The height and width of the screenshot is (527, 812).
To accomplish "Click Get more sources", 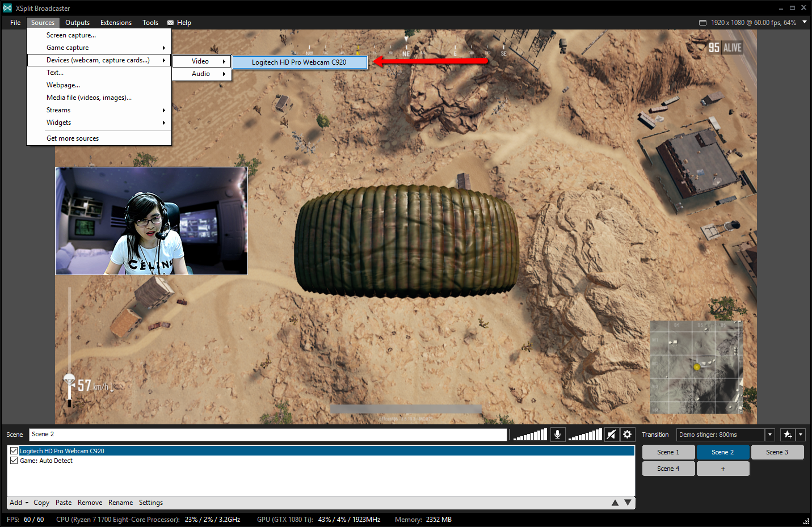I will pos(99,138).
